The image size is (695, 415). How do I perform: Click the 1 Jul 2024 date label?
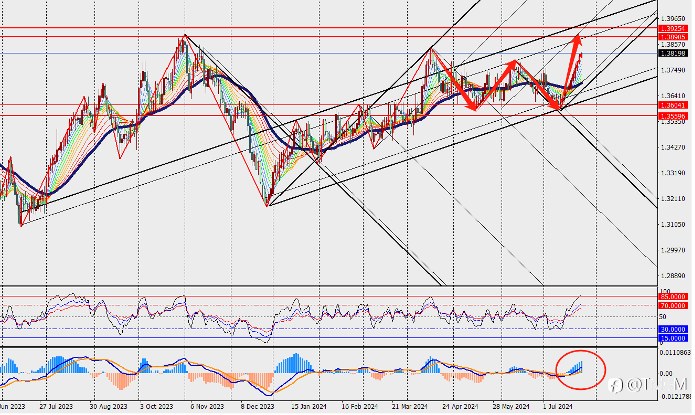(558, 406)
